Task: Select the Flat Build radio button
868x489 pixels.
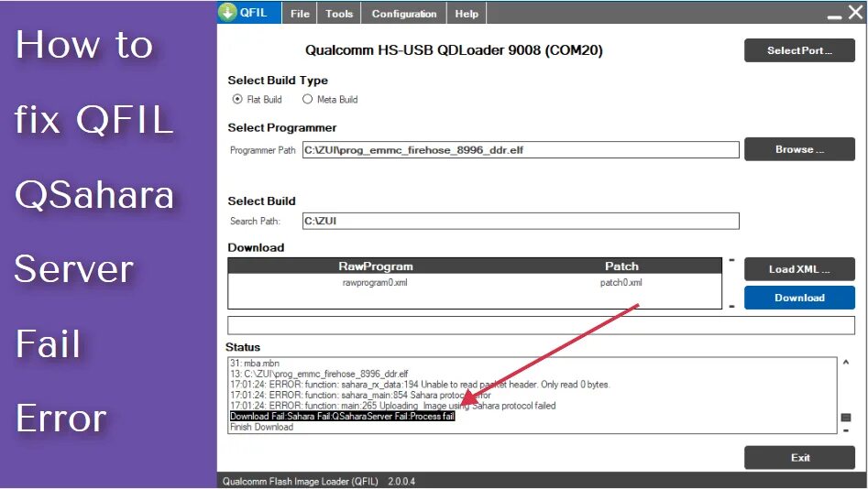Action: (x=237, y=99)
